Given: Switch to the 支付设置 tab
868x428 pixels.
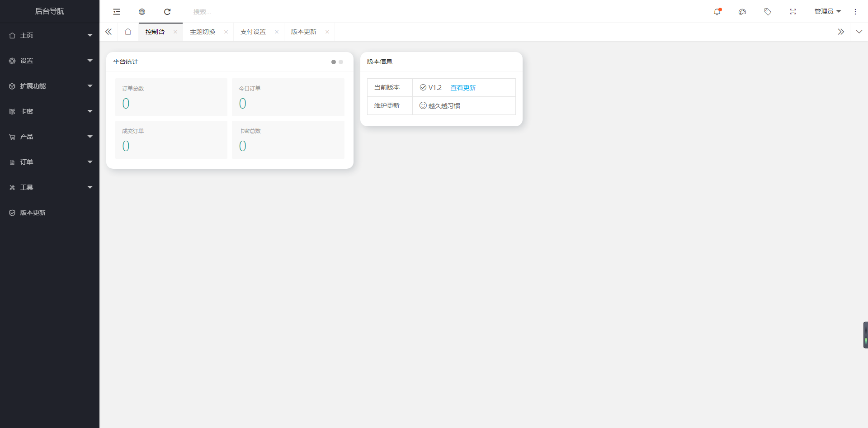Looking at the screenshot, I should 253,32.
